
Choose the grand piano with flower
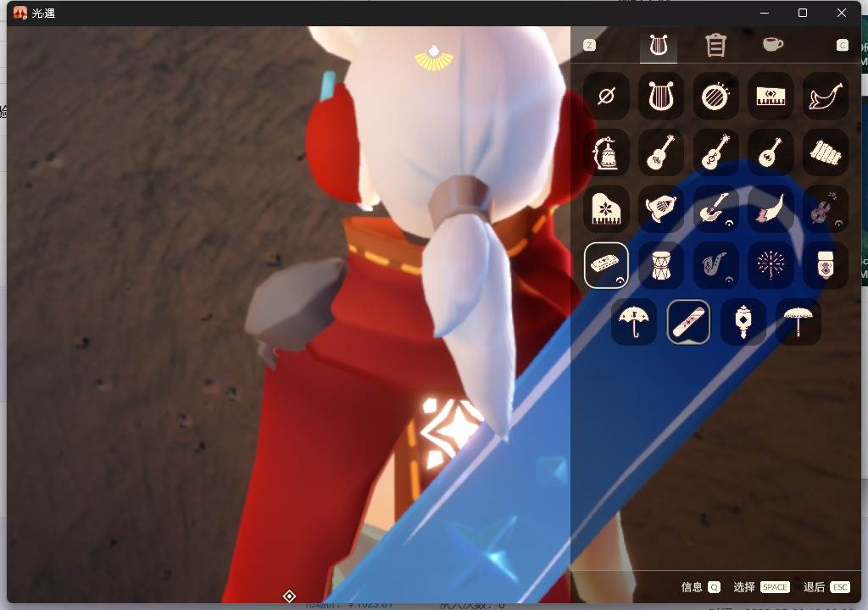tap(606, 209)
